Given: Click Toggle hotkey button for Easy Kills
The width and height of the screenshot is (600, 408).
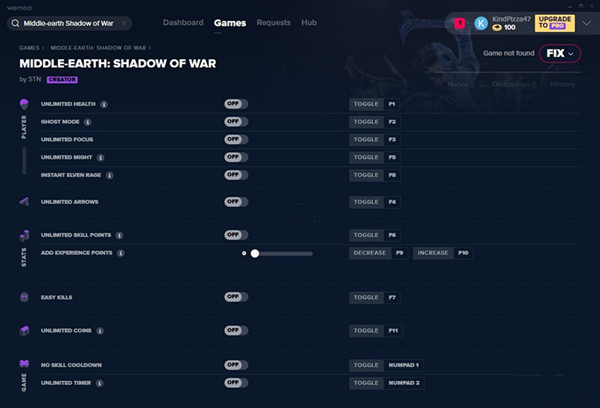Looking at the screenshot, I should click(x=366, y=297).
